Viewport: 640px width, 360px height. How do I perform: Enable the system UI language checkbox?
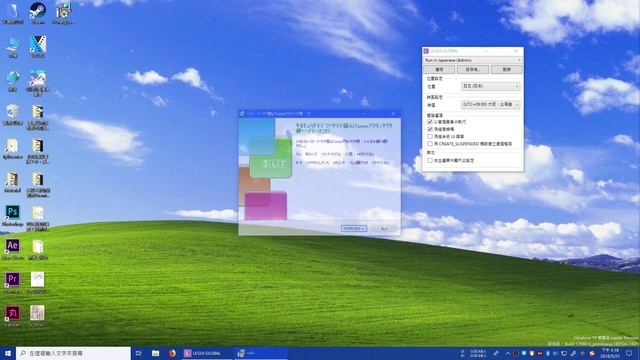point(430,136)
